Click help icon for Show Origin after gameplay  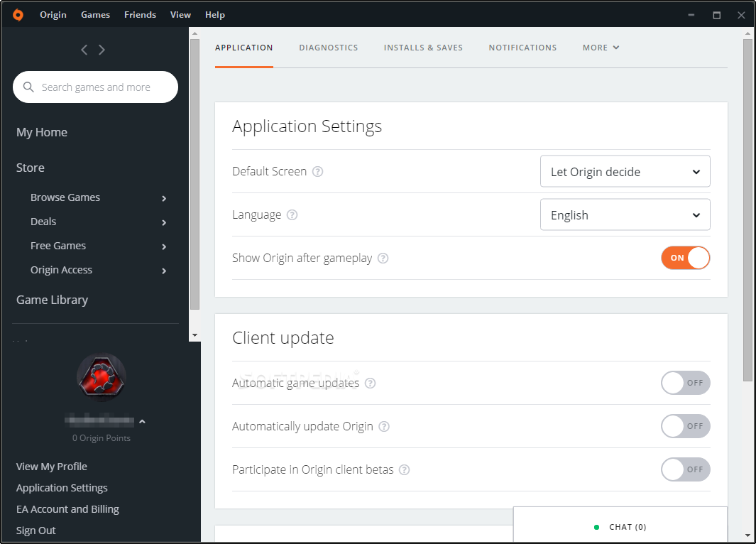tap(383, 258)
